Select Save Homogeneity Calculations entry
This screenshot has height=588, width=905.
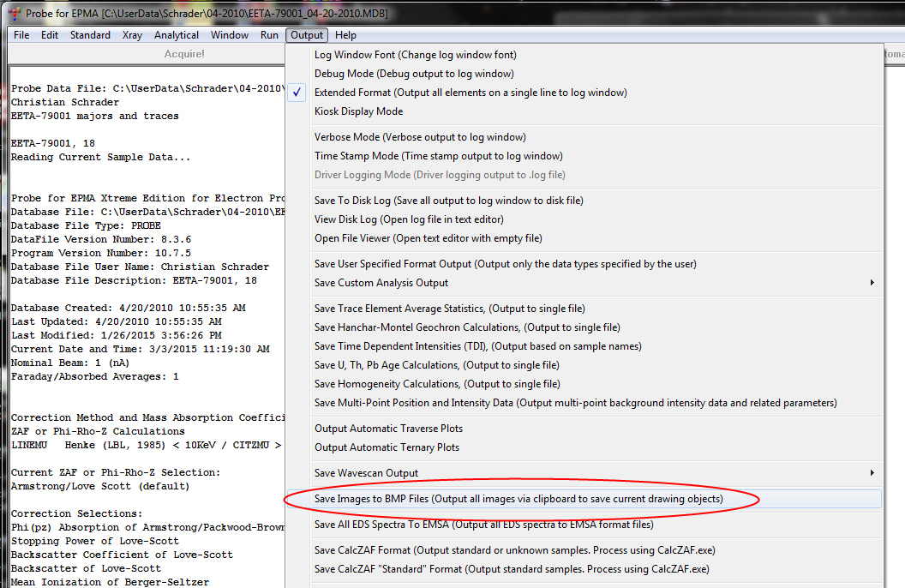tap(437, 384)
